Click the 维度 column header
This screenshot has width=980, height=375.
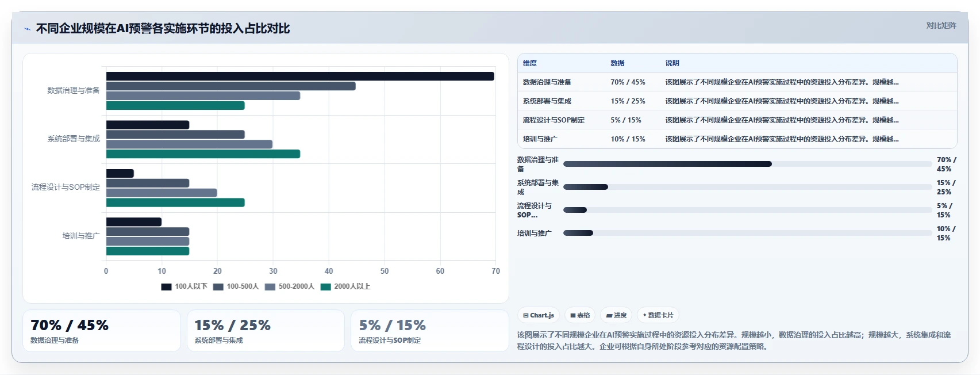(x=530, y=63)
